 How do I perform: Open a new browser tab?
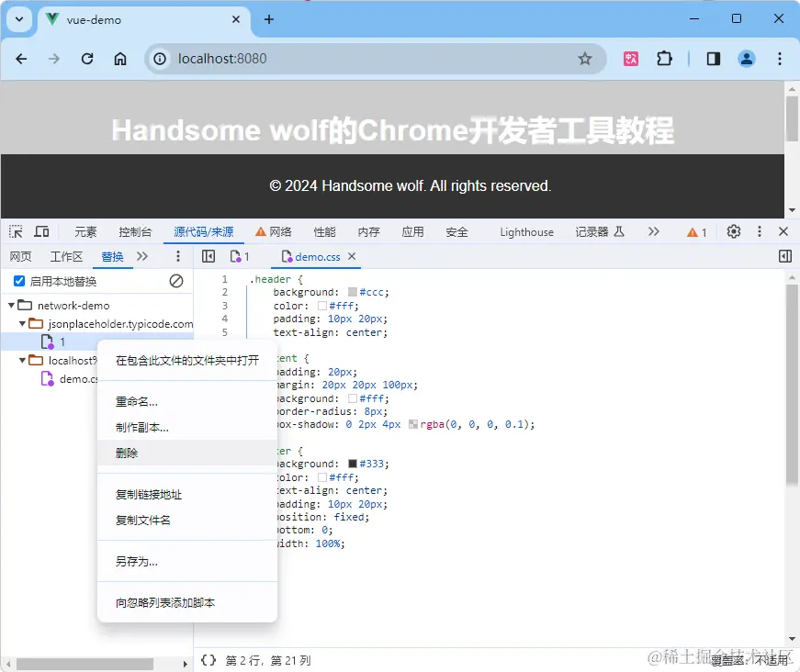click(x=269, y=19)
